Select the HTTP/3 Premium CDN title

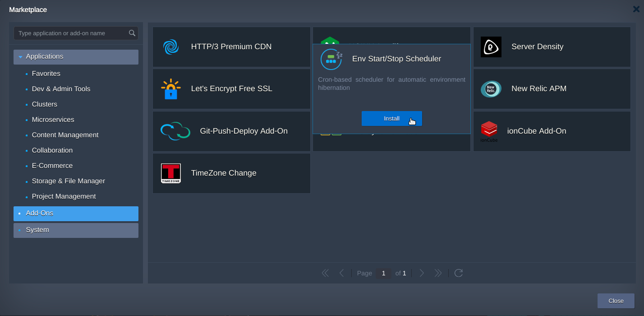point(231,47)
